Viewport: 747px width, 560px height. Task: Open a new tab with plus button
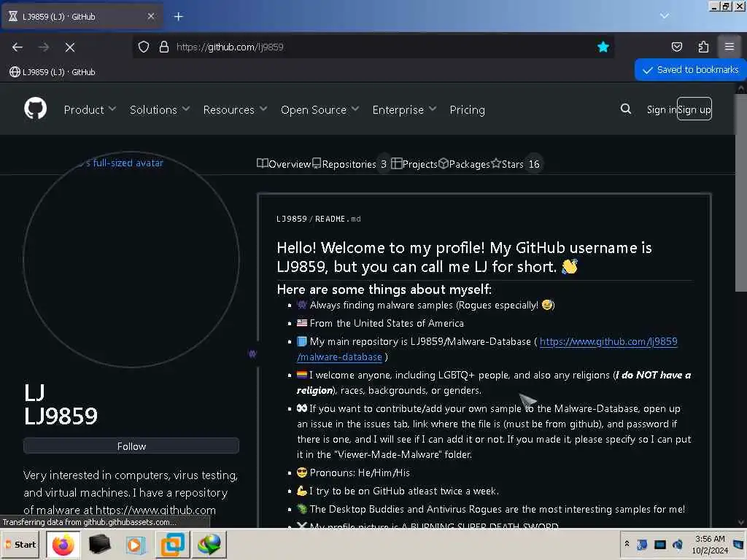tap(178, 17)
